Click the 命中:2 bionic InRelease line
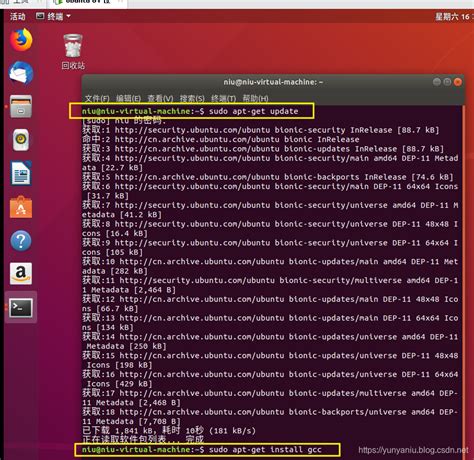 click(x=221, y=139)
